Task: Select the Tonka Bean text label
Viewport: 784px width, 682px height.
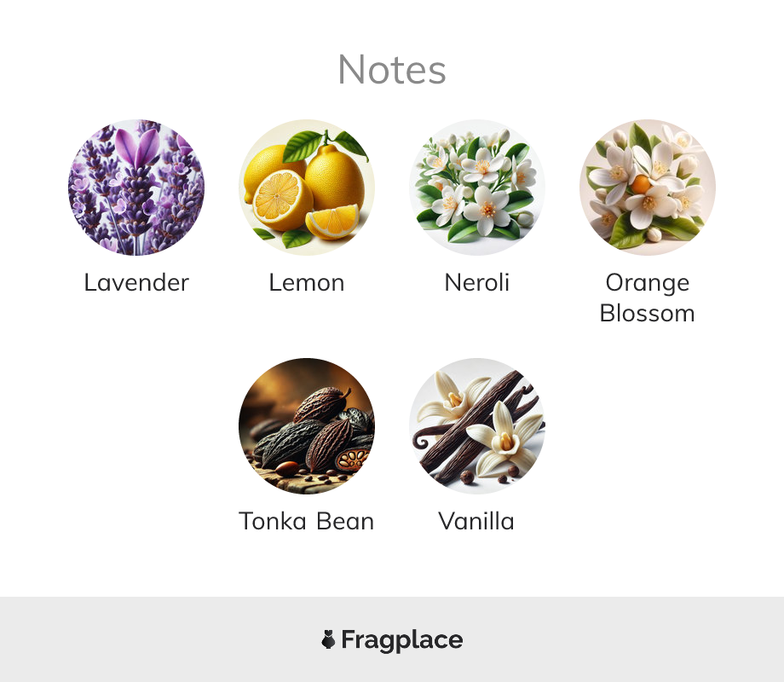Action: coord(307,522)
